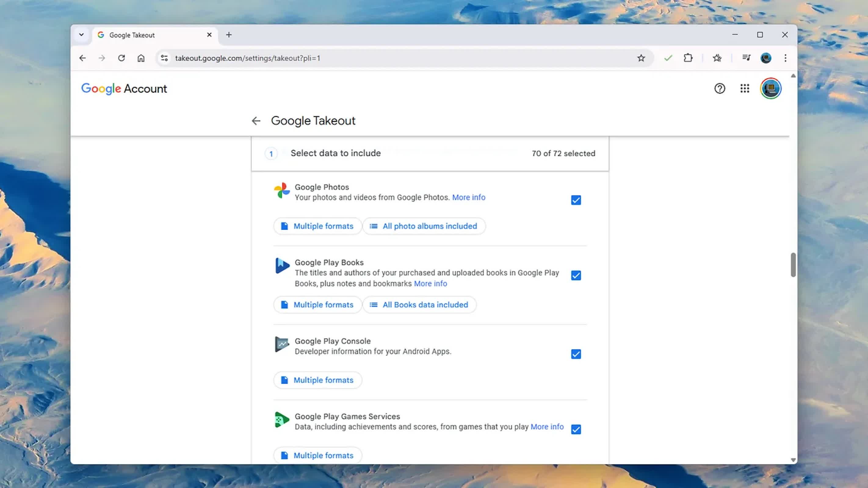Open a new tab with the plus button

pyautogui.click(x=229, y=35)
